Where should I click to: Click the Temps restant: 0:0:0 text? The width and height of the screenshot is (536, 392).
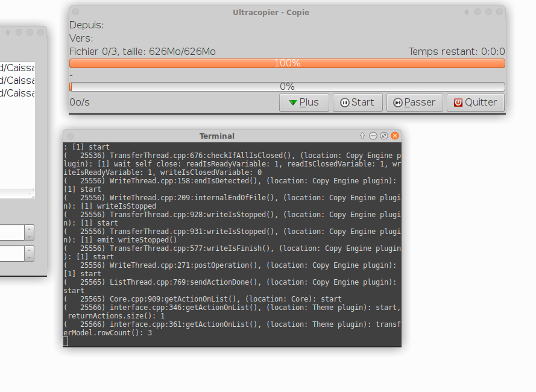click(456, 52)
